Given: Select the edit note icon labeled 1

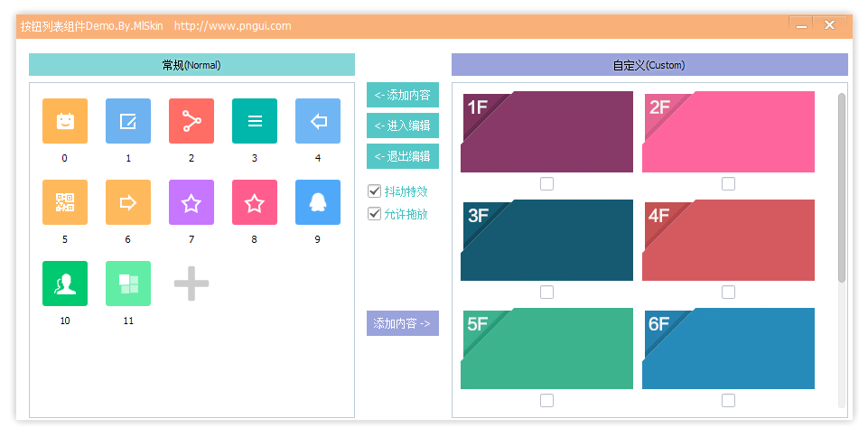Looking at the screenshot, I should (128, 121).
